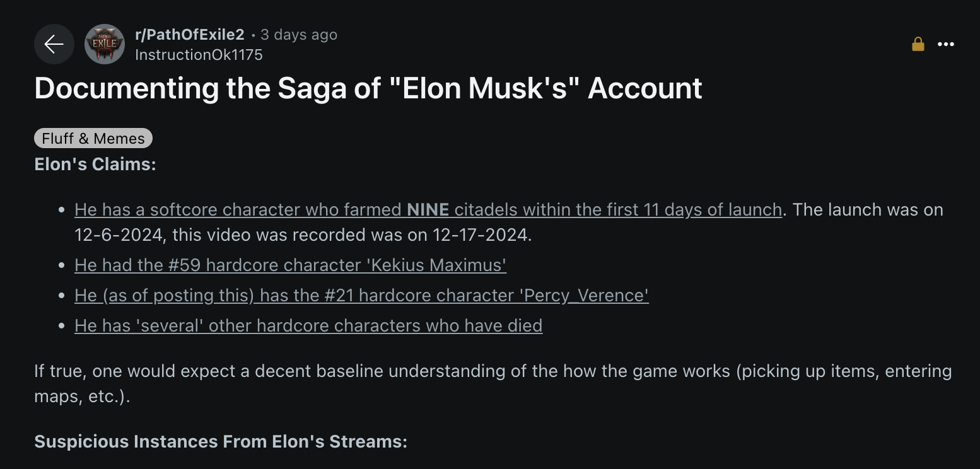Click the "Suspicious Instances From Elon's Streams:" heading

click(221, 441)
